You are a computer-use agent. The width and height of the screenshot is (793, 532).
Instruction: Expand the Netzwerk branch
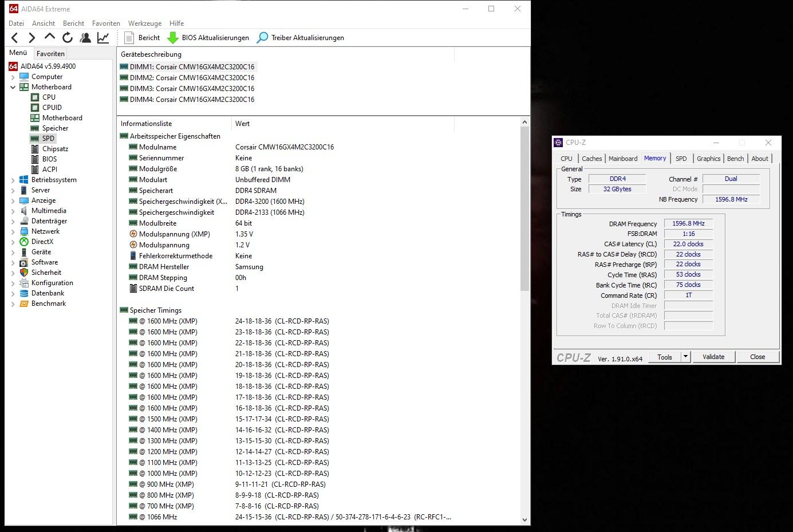tap(13, 231)
